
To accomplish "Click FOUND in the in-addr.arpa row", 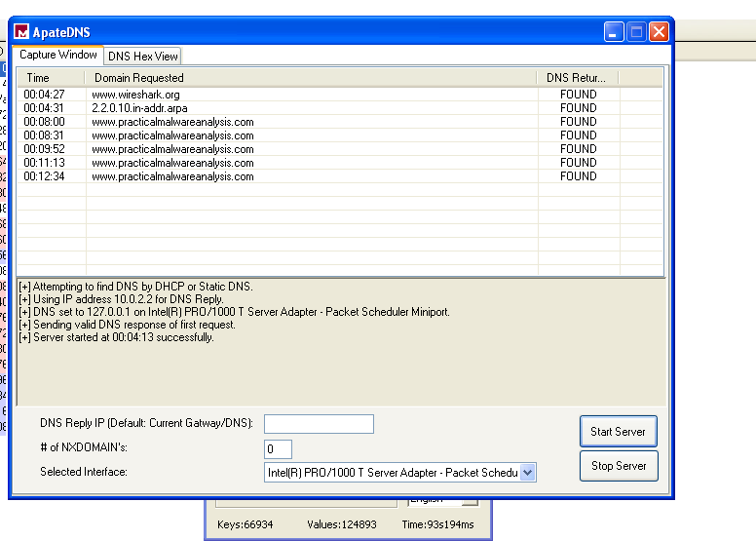I will pos(578,108).
